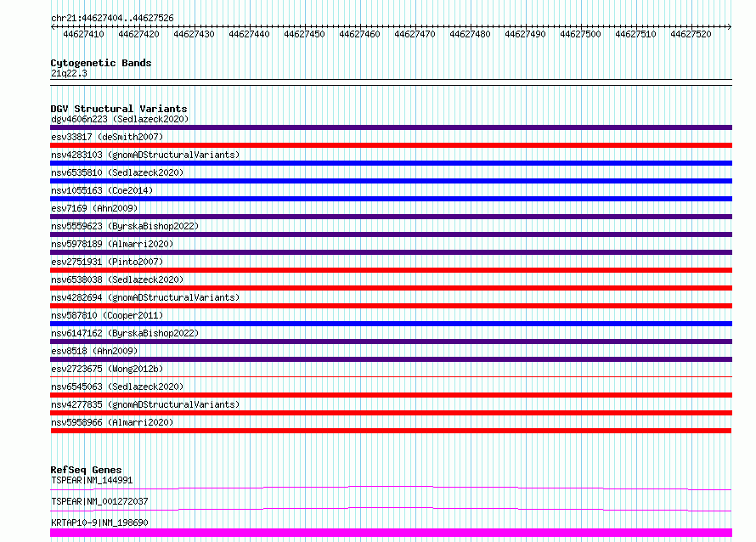
Task: Click ruler position 44627450
Action: click(304, 34)
